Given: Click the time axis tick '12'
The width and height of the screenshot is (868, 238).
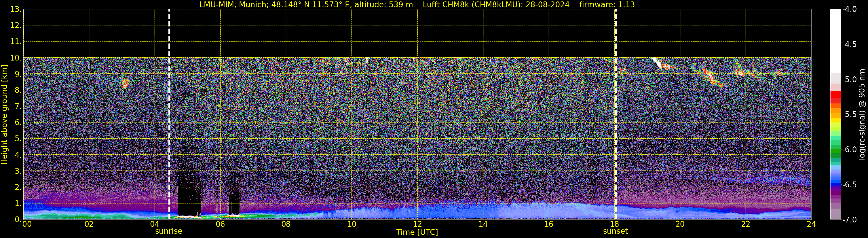Looking at the screenshot, I should pos(417,224).
